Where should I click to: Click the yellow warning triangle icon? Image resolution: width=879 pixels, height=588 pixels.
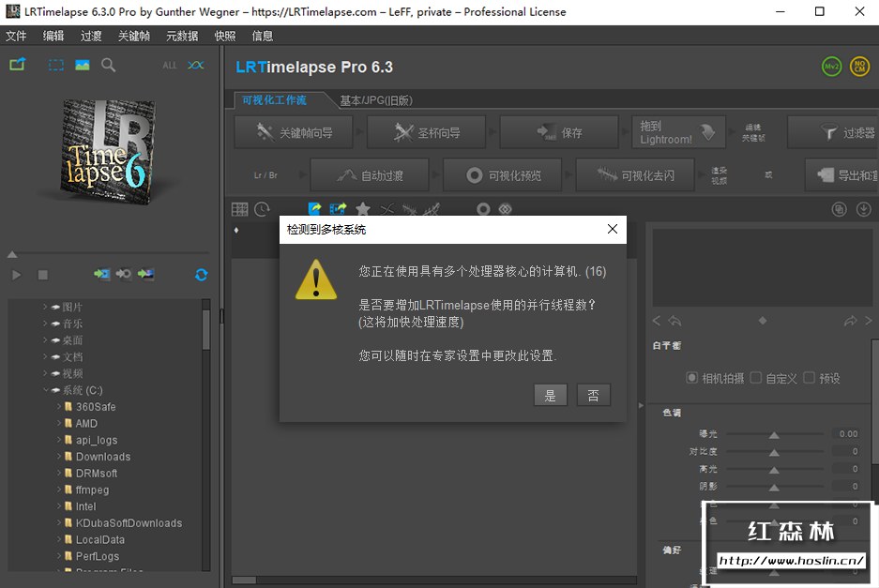coord(316,279)
